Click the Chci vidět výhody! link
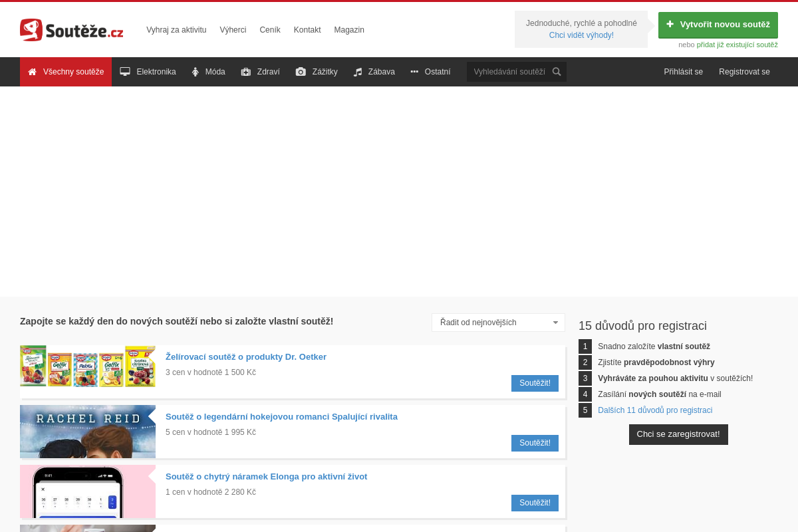The image size is (798, 532). (x=581, y=35)
